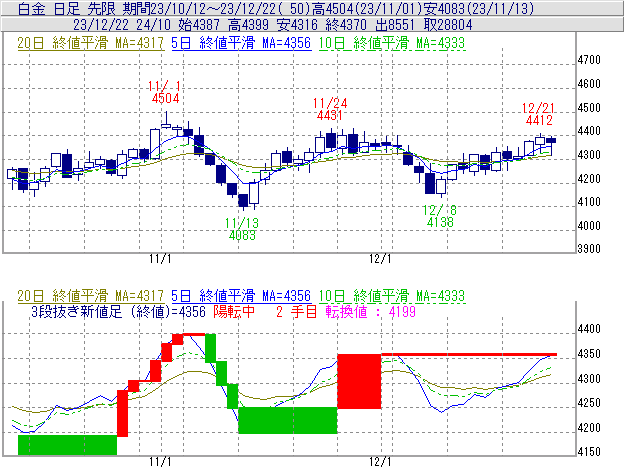The width and height of the screenshot is (624, 475).
Task: Click the red 陽転中 status text
Action: [234, 311]
